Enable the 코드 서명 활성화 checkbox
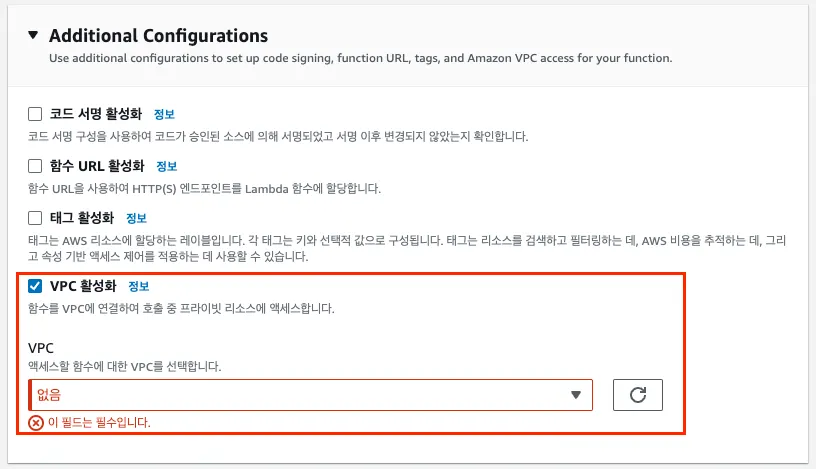 tap(36, 114)
